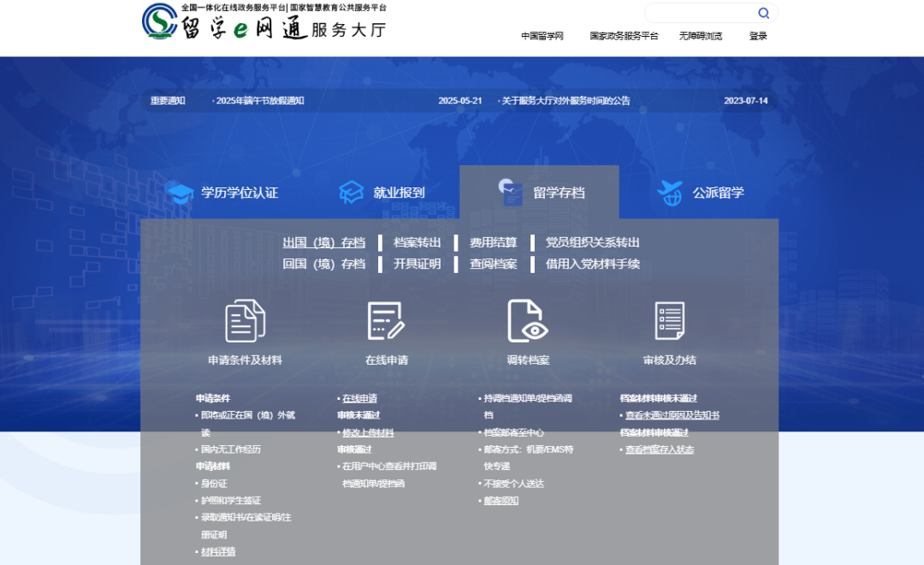Click the 申请条件 heading

pyautogui.click(x=213, y=399)
